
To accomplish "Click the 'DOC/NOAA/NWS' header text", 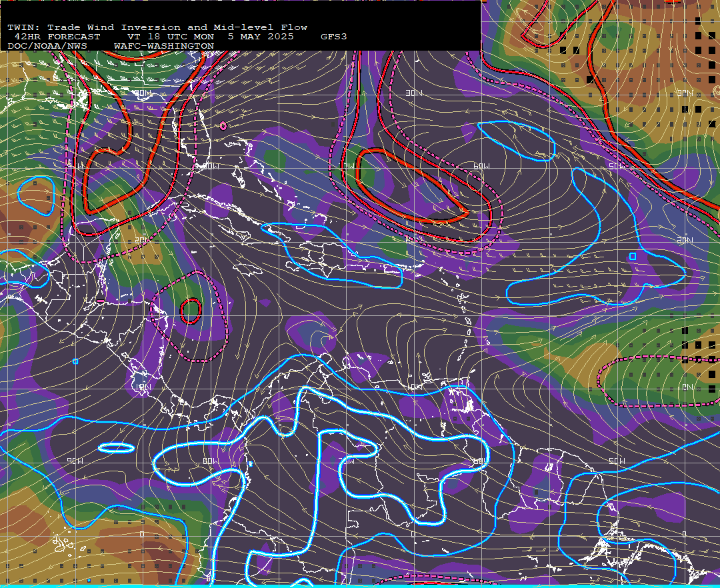I will (x=47, y=47).
